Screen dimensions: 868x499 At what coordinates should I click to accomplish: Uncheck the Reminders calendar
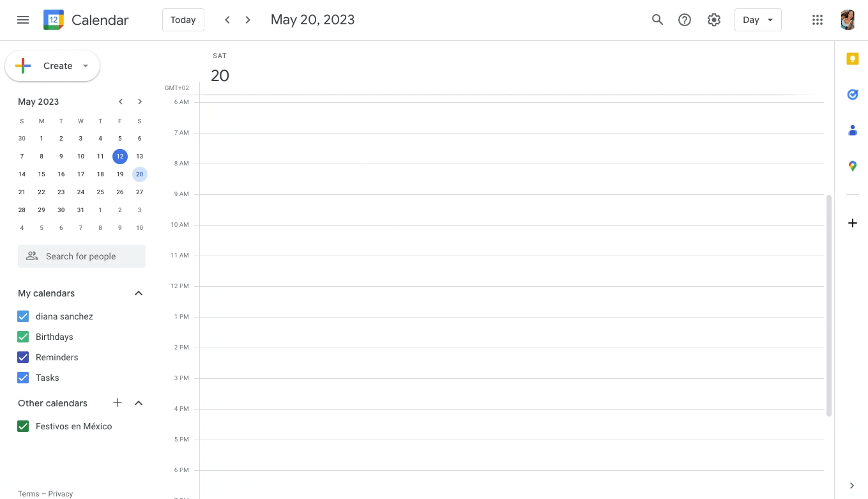click(23, 357)
